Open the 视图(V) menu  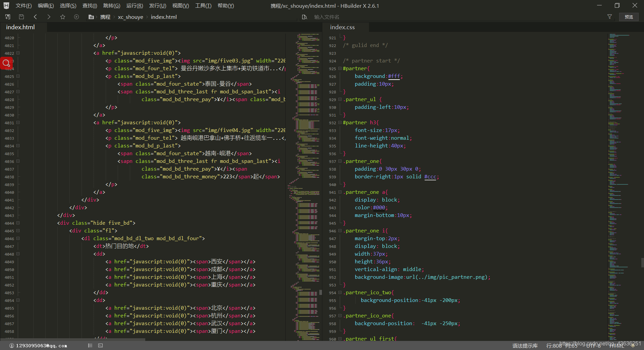(180, 6)
